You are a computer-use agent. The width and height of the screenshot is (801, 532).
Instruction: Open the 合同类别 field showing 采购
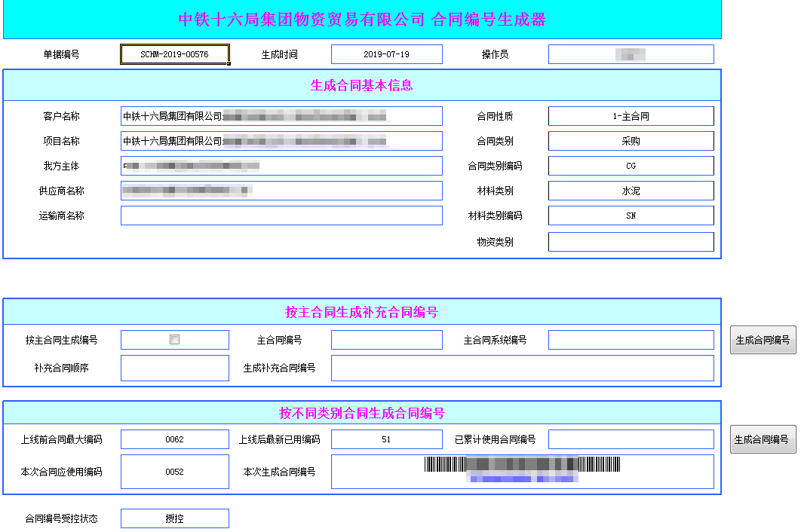point(631,141)
